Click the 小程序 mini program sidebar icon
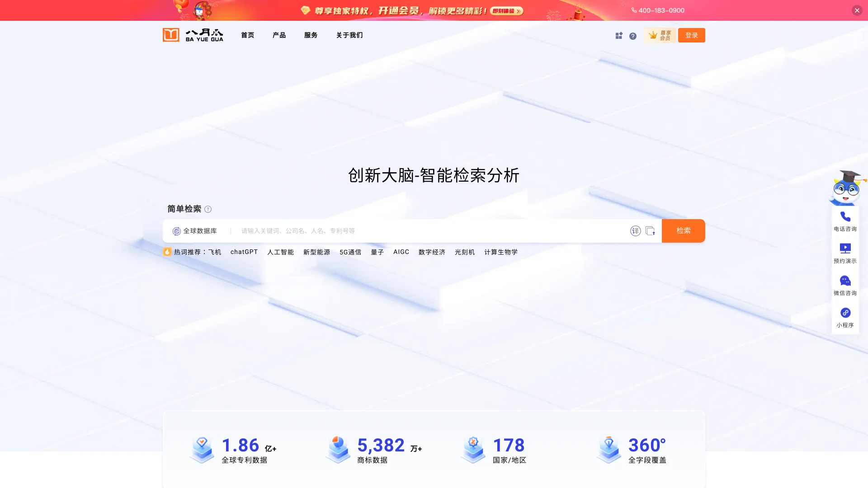Viewport: 868px width, 488px height. 845,313
